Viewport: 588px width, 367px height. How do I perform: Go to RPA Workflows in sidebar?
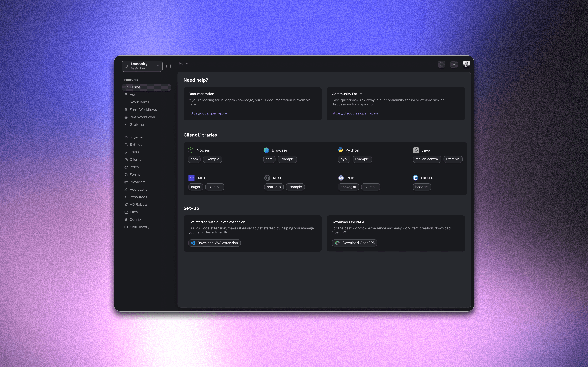(142, 117)
